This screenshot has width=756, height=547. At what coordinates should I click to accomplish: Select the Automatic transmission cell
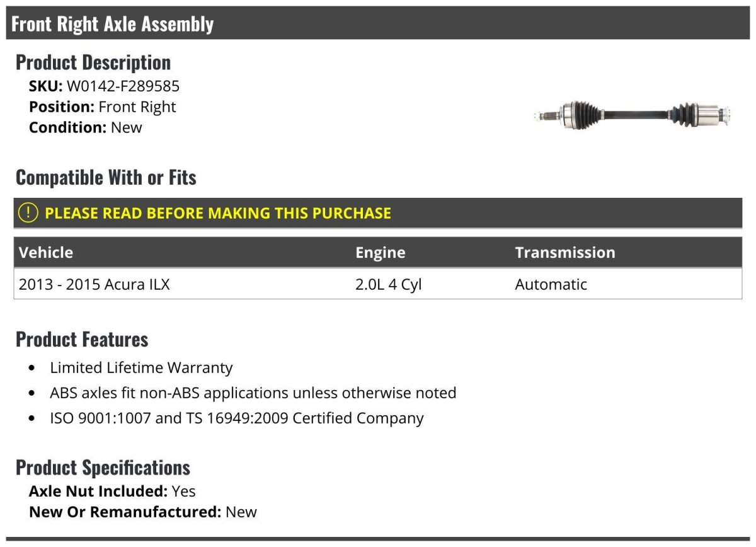pyautogui.click(x=551, y=284)
